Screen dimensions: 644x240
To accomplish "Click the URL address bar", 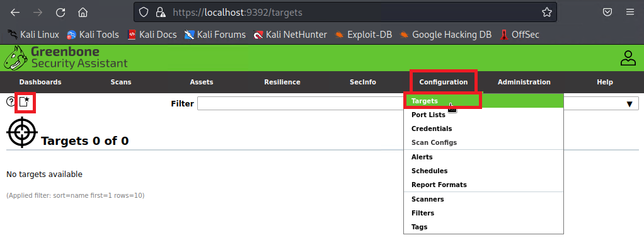I will pyautogui.click(x=345, y=13).
